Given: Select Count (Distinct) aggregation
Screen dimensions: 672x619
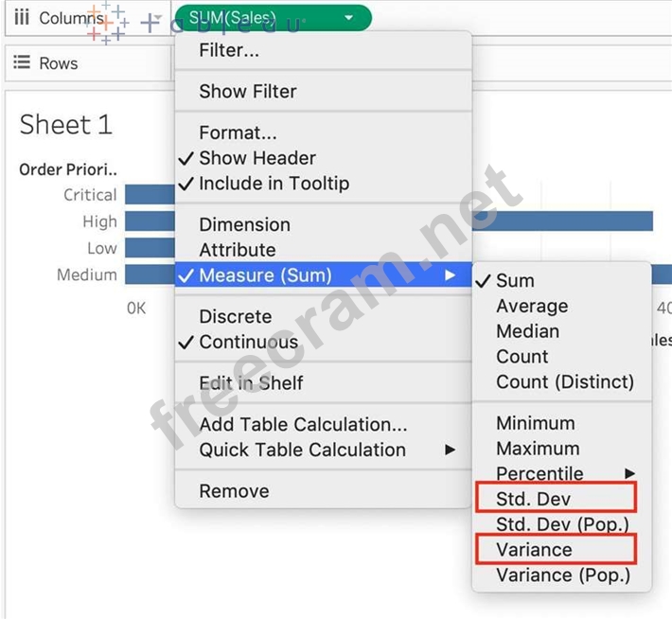Looking at the screenshot, I should point(564,382).
